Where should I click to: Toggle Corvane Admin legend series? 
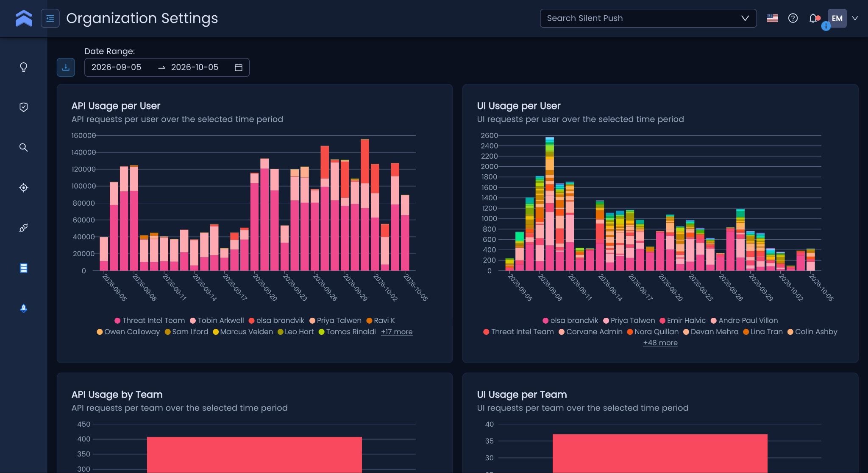coord(591,332)
